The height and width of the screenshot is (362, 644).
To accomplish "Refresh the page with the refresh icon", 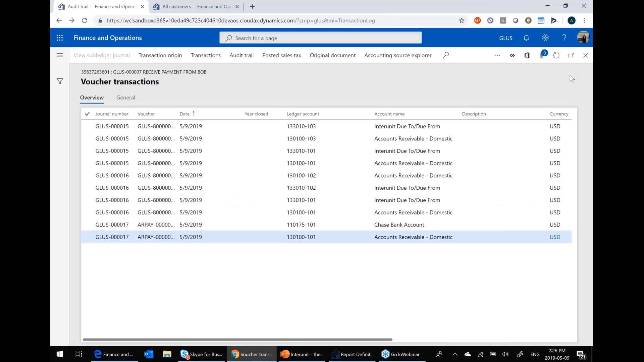I will point(556,55).
